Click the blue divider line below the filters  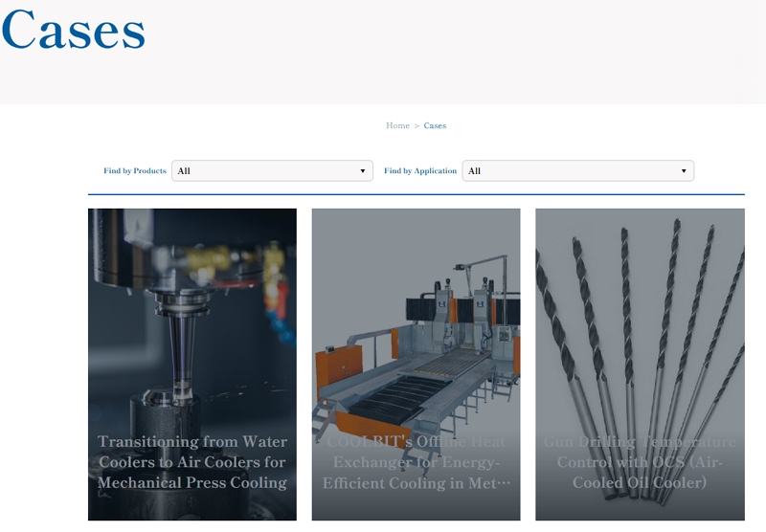(x=416, y=194)
